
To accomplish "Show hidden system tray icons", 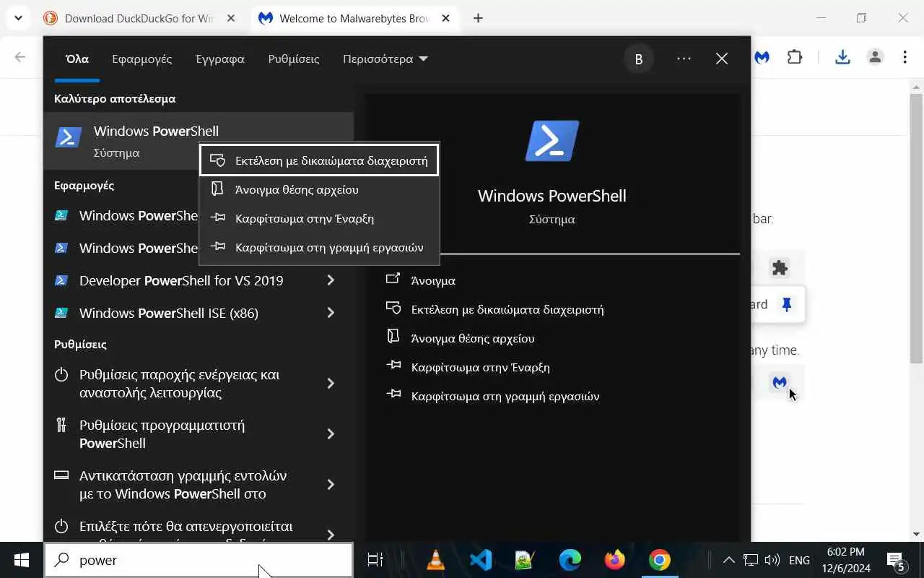I will click(729, 560).
